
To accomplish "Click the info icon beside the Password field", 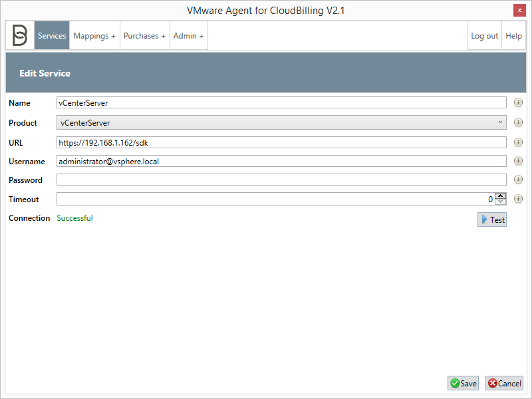I will (x=518, y=180).
